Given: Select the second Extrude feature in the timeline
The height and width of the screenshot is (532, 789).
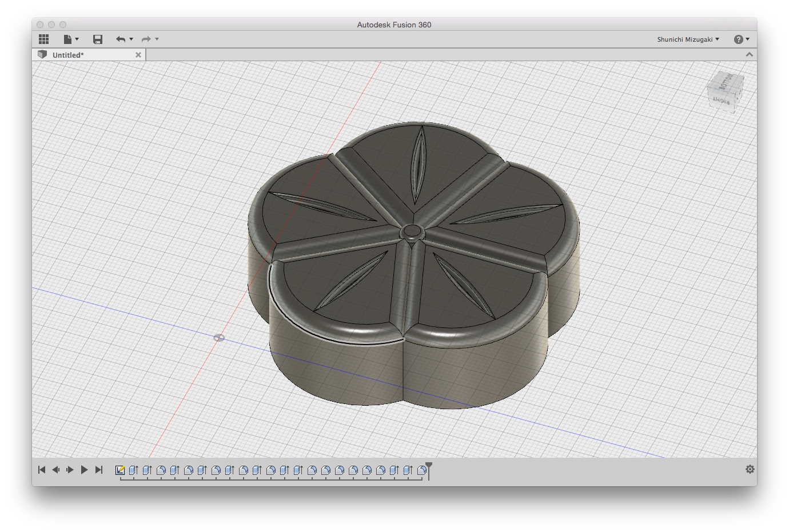Looking at the screenshot, I should [148, 470].
